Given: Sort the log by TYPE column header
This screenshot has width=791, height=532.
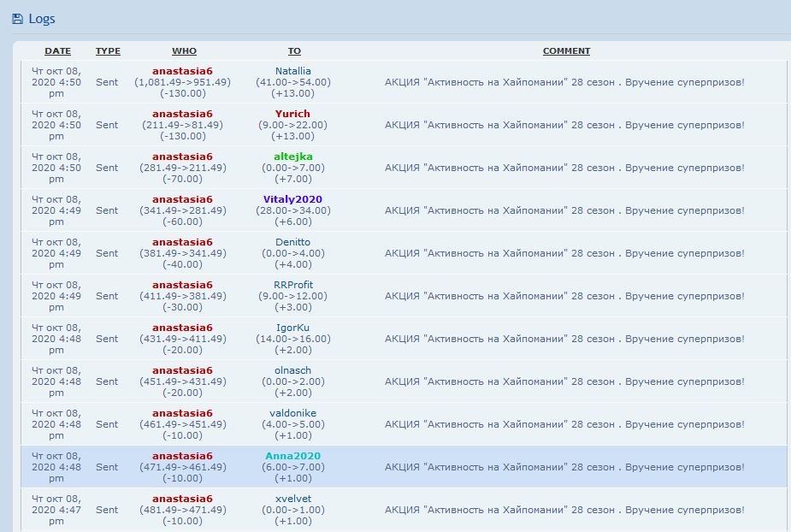Looking at the screenshot, I should pos(108,51).
